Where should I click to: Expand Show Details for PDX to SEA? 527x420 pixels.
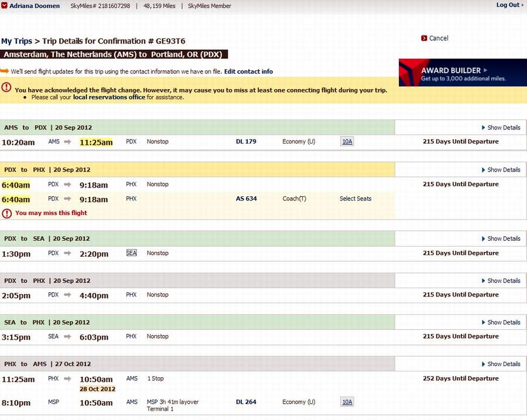(501, 239)
